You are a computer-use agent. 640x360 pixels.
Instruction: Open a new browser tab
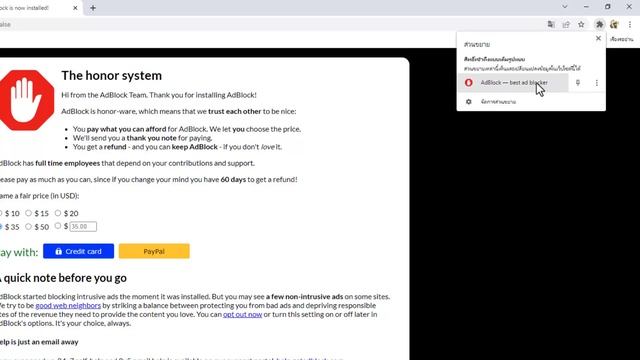click(x=93, y=8)
